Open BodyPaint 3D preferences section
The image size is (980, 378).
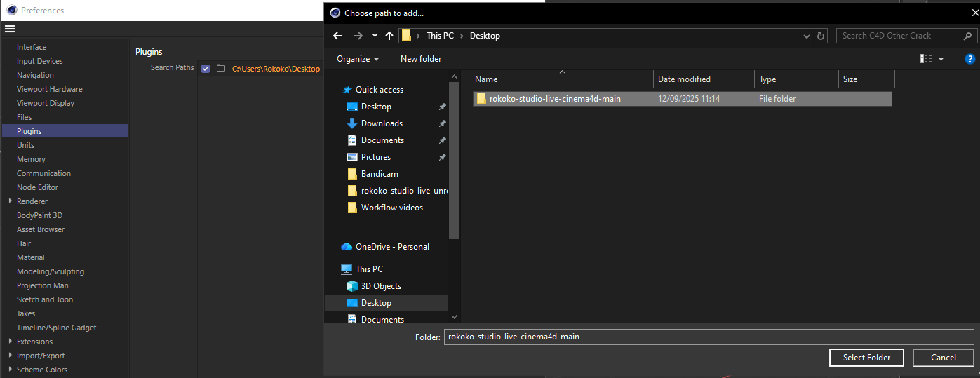click(39, 215)
